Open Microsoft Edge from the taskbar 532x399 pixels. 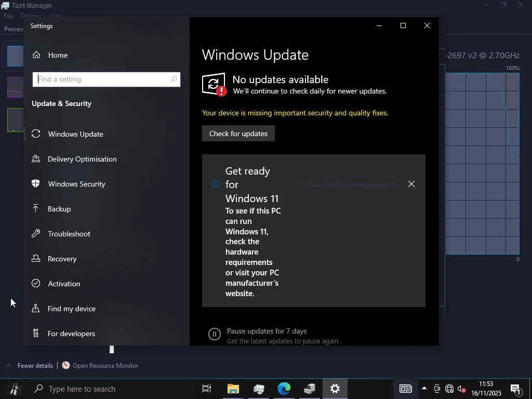pyautogui.click(x=284, y=389)
